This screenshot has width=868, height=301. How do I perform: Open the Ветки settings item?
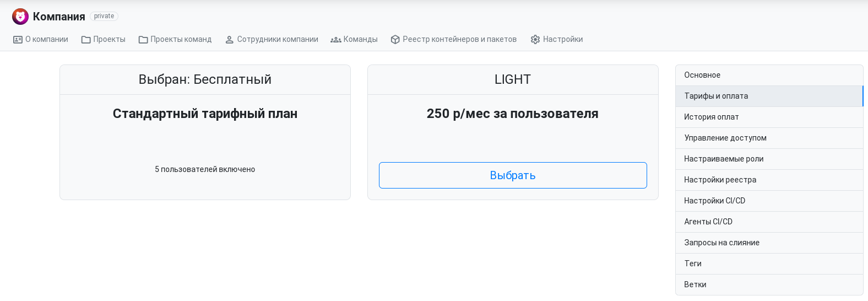click(x=769, y=284)
